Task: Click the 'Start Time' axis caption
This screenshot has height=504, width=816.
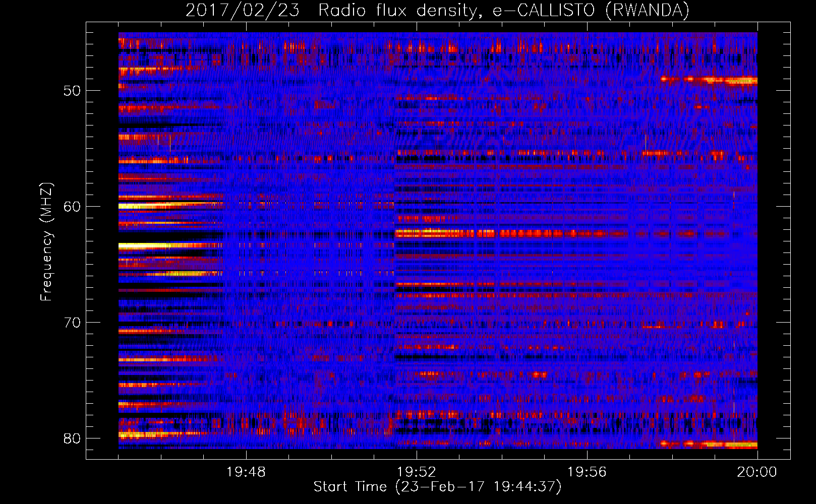Action: [x=437, y=487]
